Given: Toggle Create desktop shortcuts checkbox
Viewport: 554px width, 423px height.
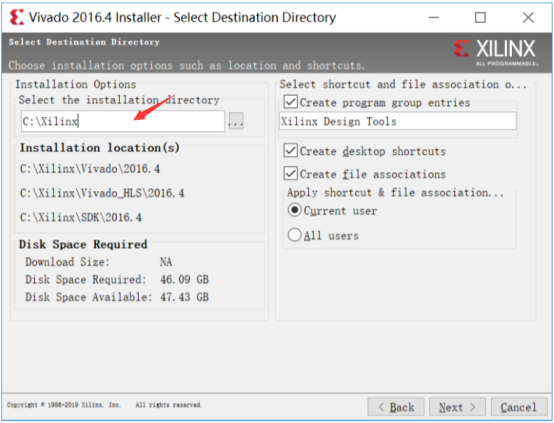Looking at the screenshot, I should click(290, 151).
